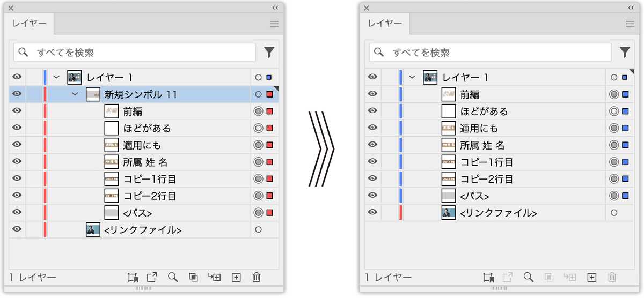Click <リンクファイル> thumbnail in left panel

93,229
